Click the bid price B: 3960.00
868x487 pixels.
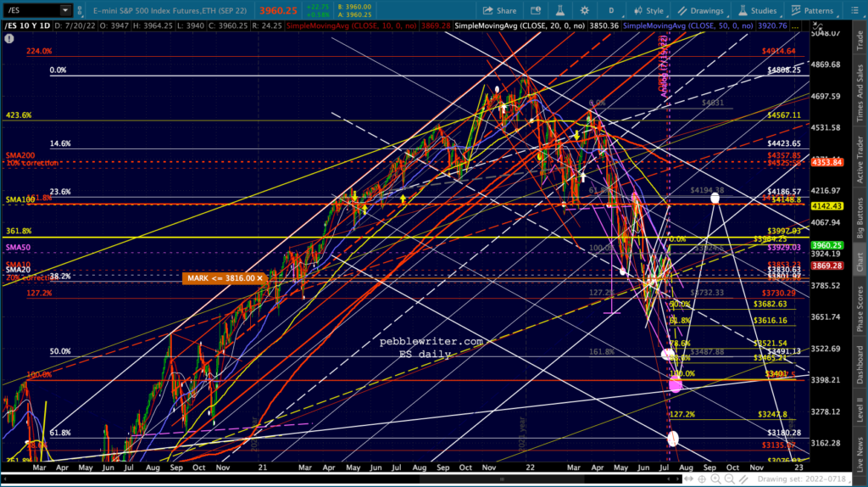(x=354, y=7)
